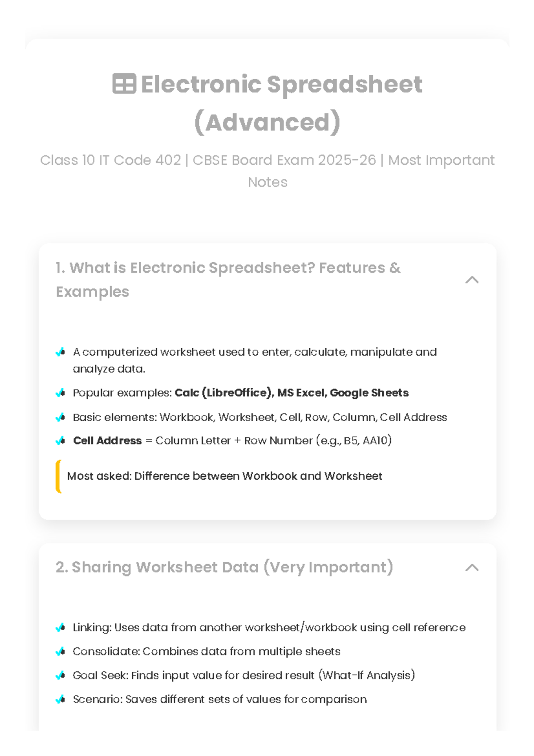Click the checkmark icon beside 'A computerized worksheet'

[x=61, y=352]
